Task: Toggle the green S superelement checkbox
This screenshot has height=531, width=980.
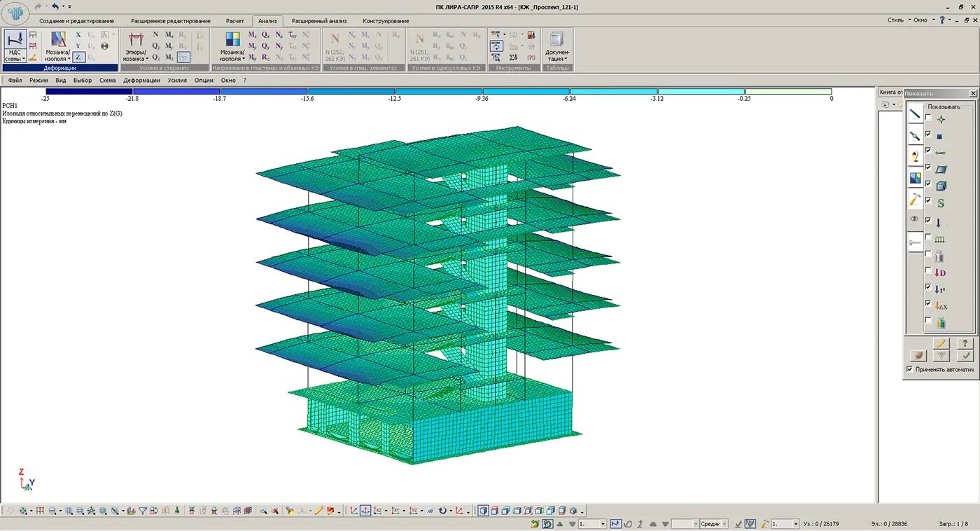Action: click(x=928, y=201)
